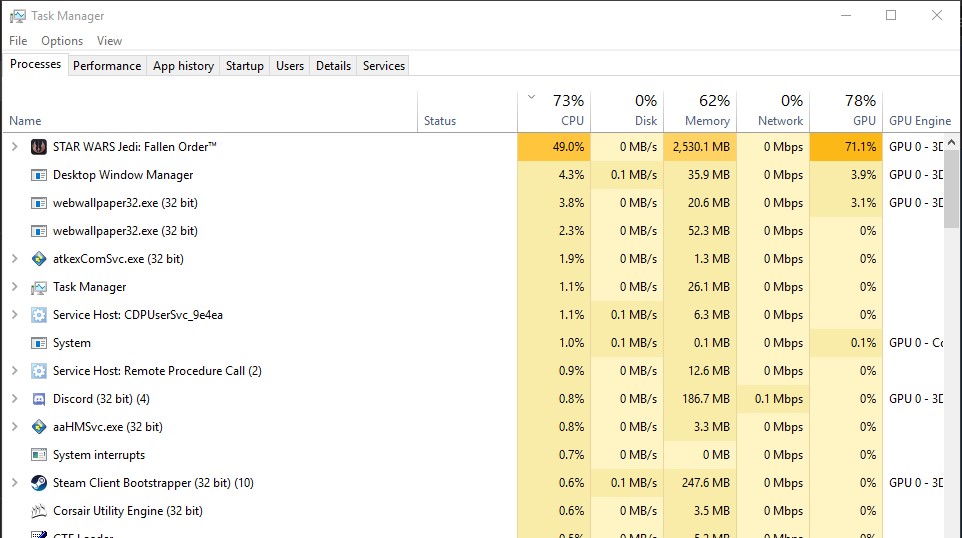
Task: Click the Desktop Window Manager icon
Action: pos(39,175)
